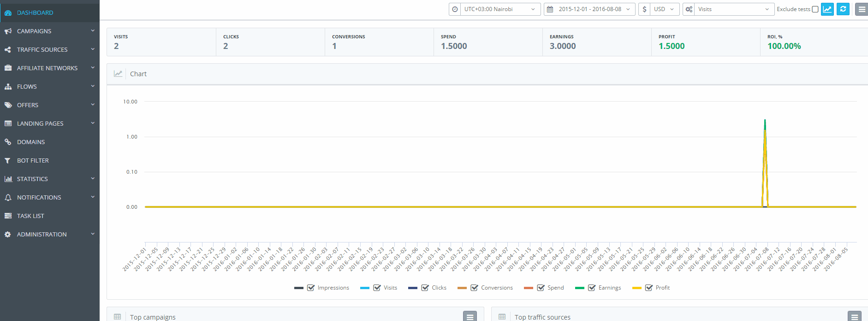Image resolution: width=868 pixels, height=321 pixels.
Task: Open the Offers menu item
Action: click(50, 105)
